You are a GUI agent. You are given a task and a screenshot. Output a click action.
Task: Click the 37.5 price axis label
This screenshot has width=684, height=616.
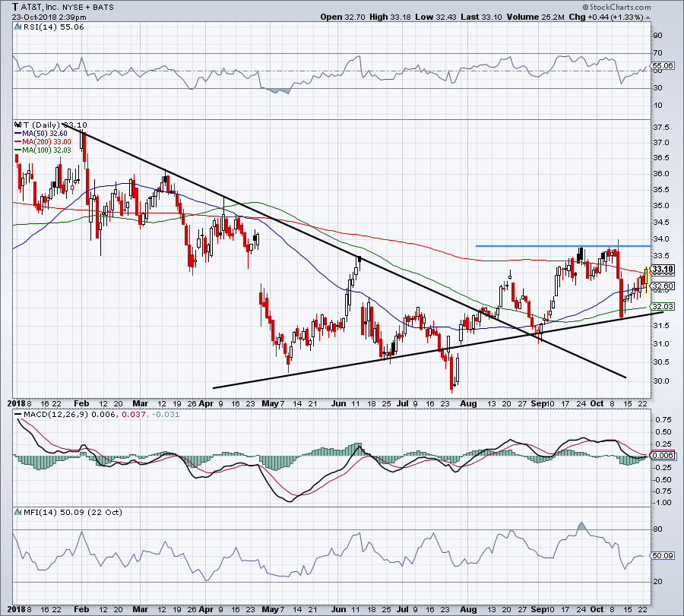tap(661, 128)
